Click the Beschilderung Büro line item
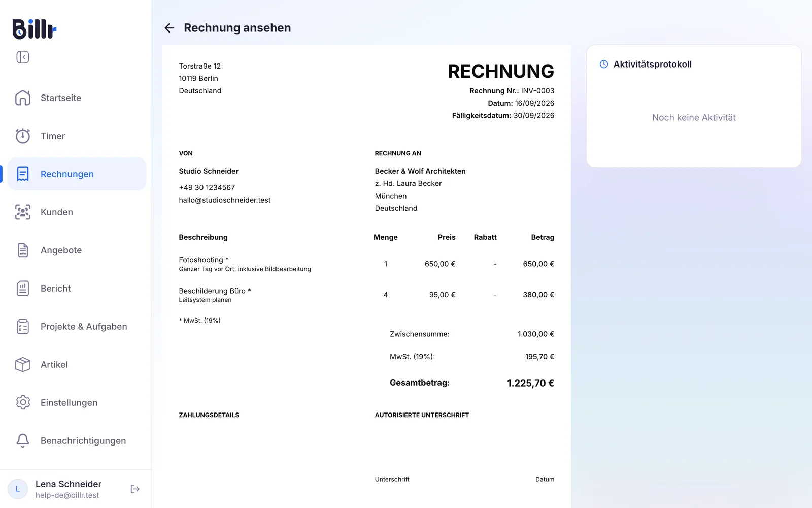This screenshot has height=508, width=812. coord(366,295)
